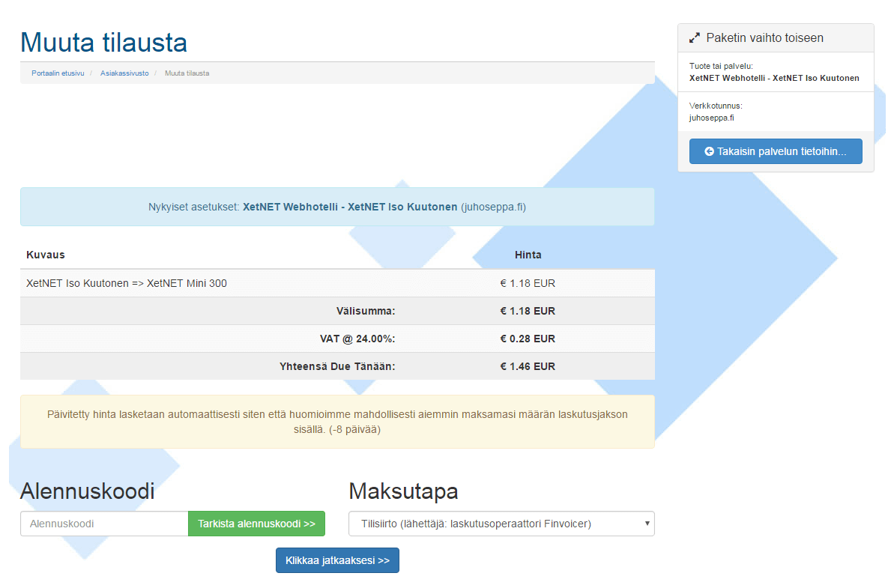Screen dimensions: 888x588
Task: Open the Maksutapa payment method dropdown
Action: click(501, 524)
